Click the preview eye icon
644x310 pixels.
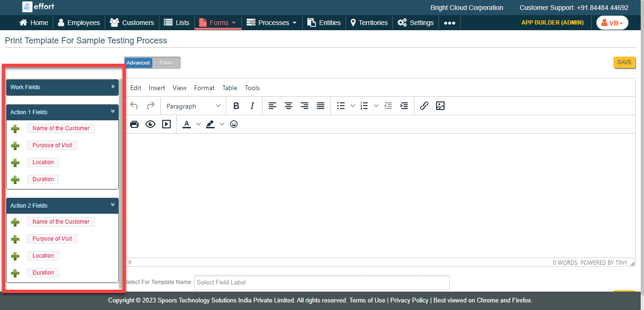(x=150, y=124)
